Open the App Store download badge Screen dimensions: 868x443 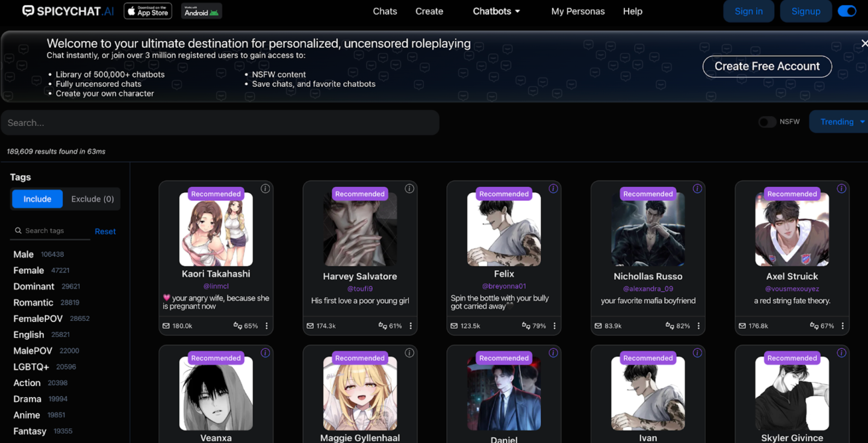click(x=148, y=11)
